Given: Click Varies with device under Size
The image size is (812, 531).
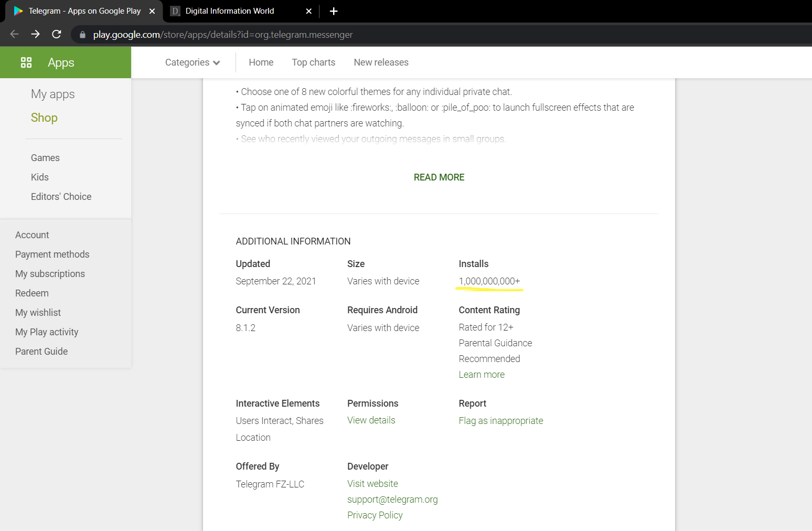Looking at the screenshot, I should (x=383, y=281).
